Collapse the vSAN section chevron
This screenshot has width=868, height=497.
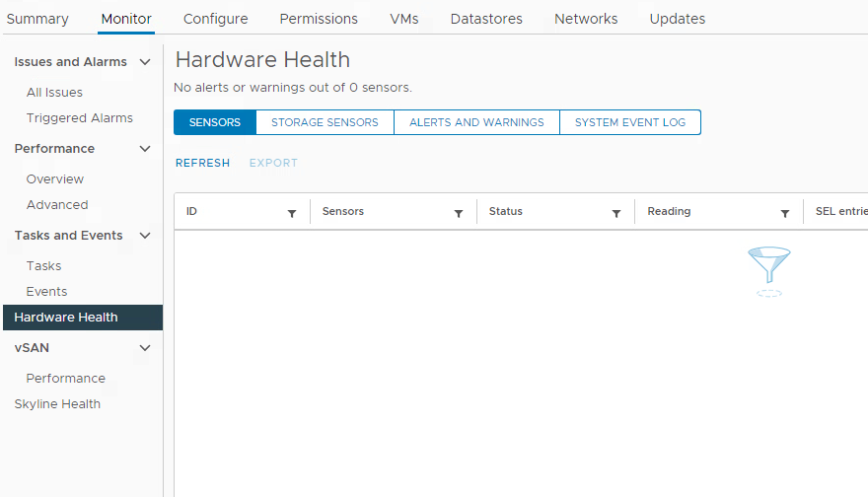(x=145, y=348)
